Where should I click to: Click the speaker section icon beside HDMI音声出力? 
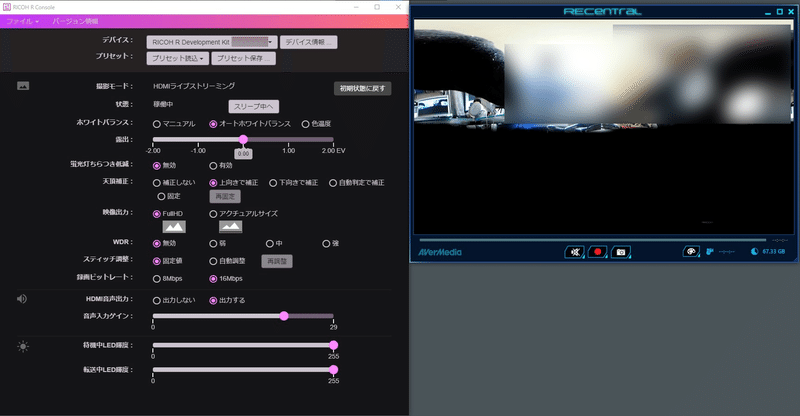click(22, 299)
